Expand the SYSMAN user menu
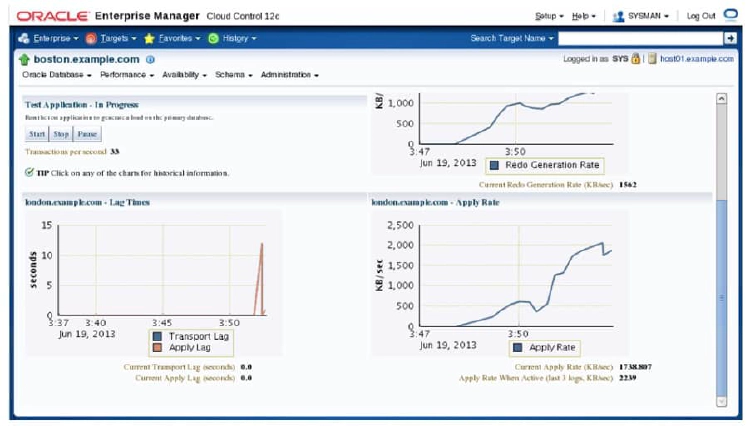The width and height of the screenshot is (750, 427). 648,16
